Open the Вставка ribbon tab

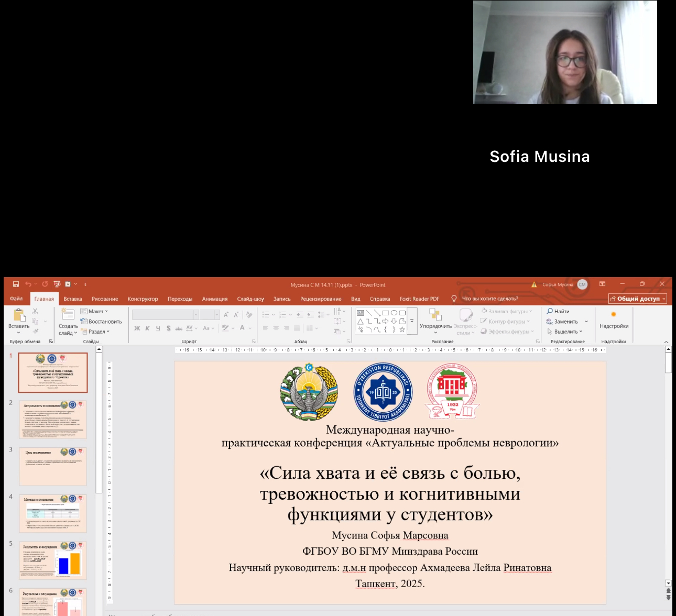pyautogui.click(x=73, y=299)
